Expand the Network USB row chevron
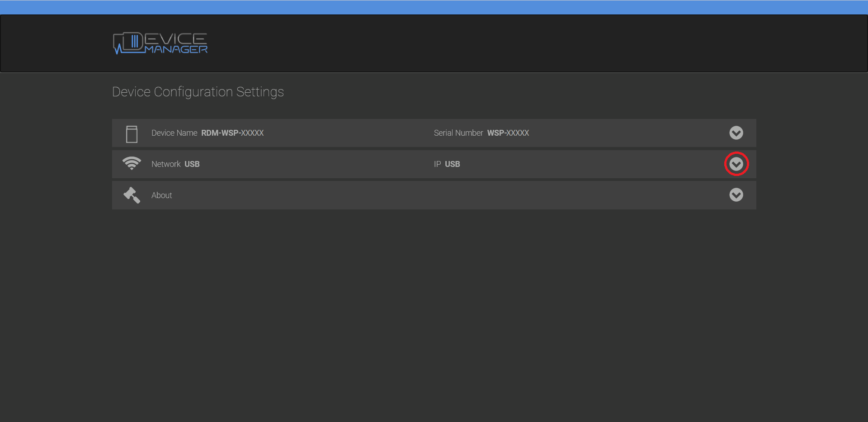The width and height of the screenshot is (868, 422). [x=736, y=164]
